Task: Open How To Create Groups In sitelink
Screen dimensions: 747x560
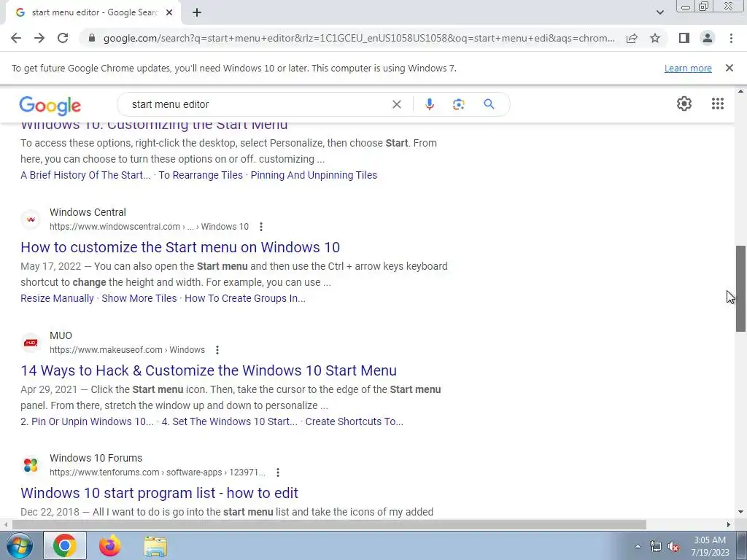Action: tap(245, 298)
